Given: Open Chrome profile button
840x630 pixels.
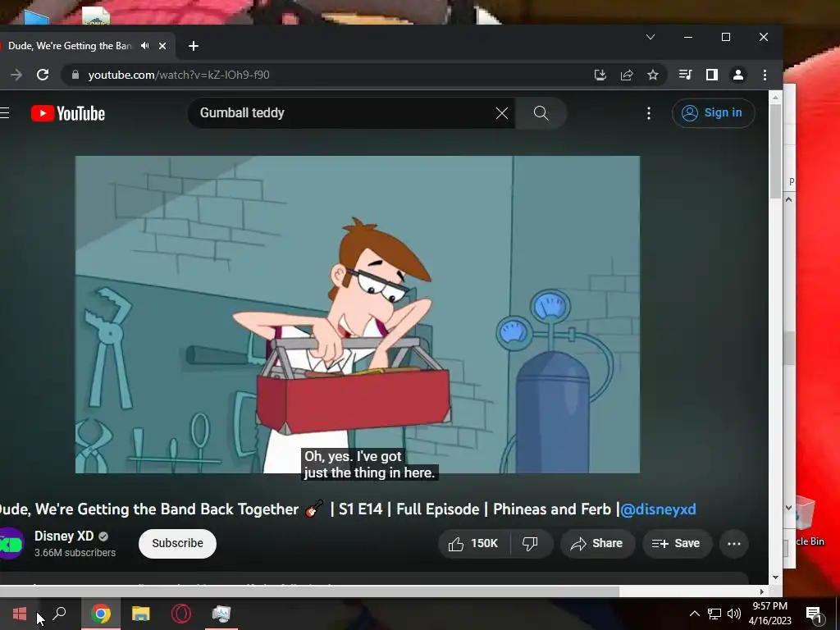Looking at the screenshot, I should coord(738,75).
